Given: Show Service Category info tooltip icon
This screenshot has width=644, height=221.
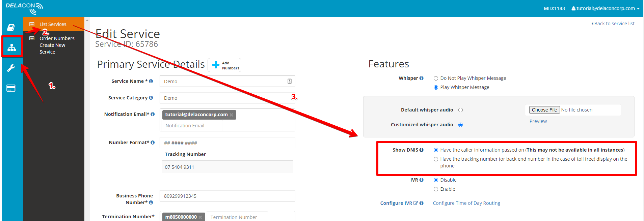Looking at the screenshot, I should point(151,98).
